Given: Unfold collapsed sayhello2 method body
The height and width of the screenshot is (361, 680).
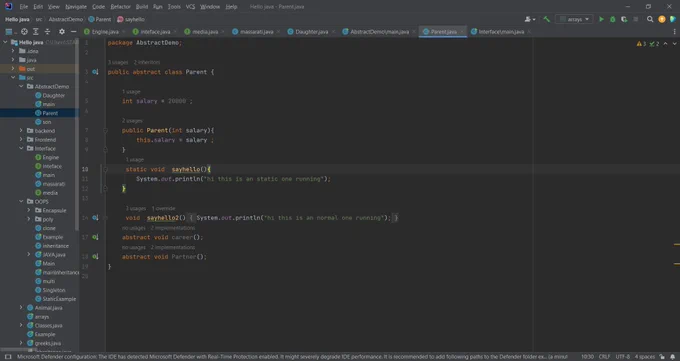Looking at the screenshot, I should (x=105, y=218).
